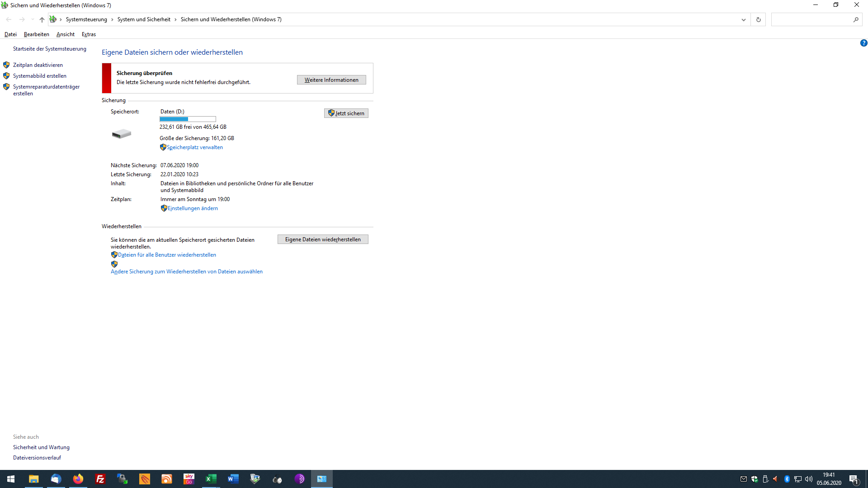Click the mail envelope tray icon
Viewport: 868px width, 488px height.
(744, 479)
